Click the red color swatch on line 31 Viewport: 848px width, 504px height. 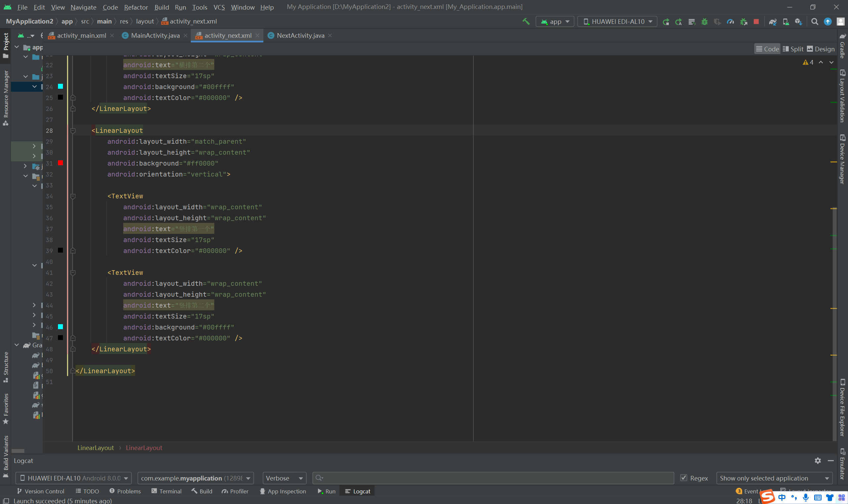coord(61,163)
